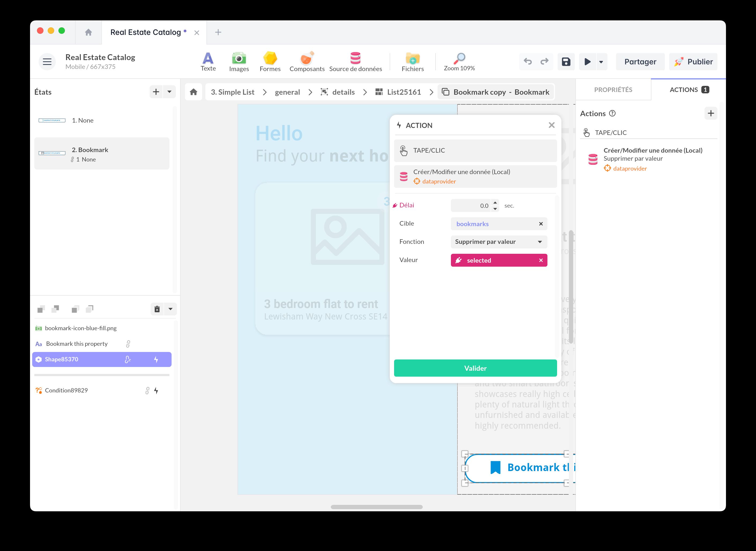Click lightning action icon on Shape85370

coord(156,359)
